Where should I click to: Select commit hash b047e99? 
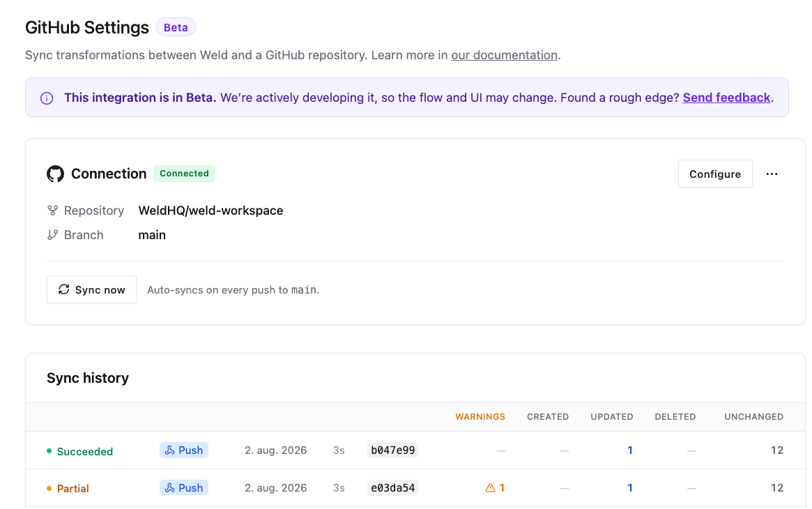point(392,450)
